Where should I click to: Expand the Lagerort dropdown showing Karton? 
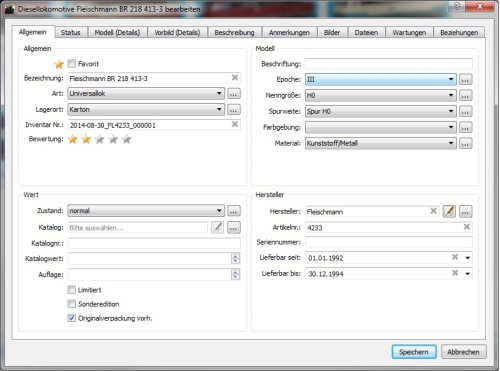tap(146, 109)
